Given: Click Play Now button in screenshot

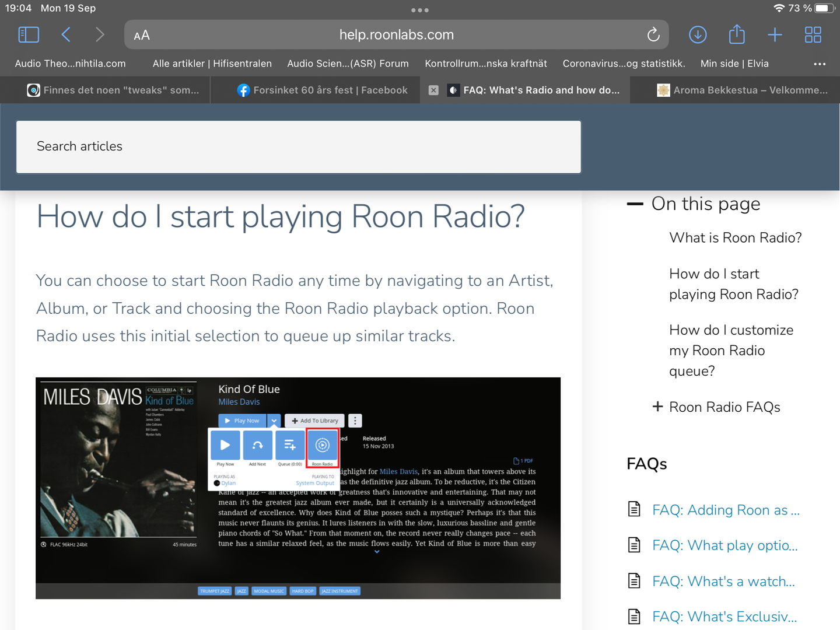Looking at the screenshot, I should (242, 421).
